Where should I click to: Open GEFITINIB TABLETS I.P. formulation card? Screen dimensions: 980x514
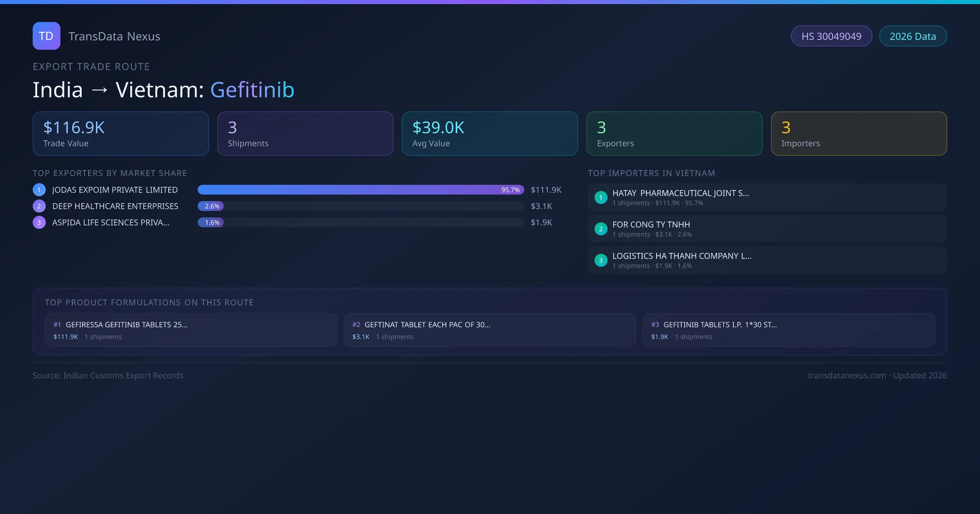[x=788, y=330]
